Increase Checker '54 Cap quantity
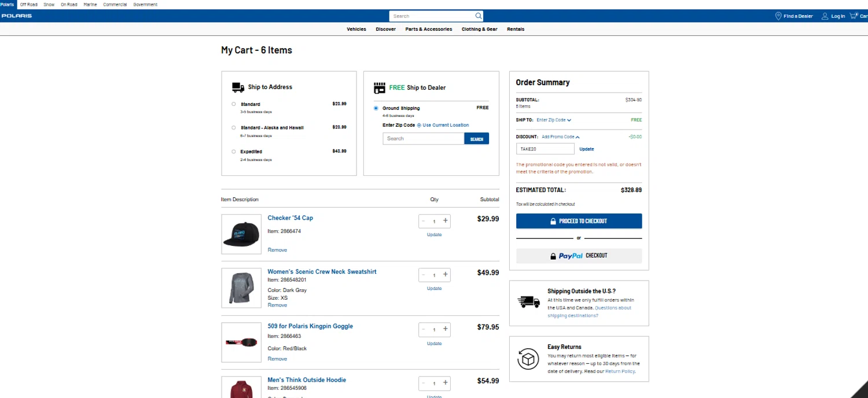Viewport: 868px width, 398px height. click(x=446, y=220)
